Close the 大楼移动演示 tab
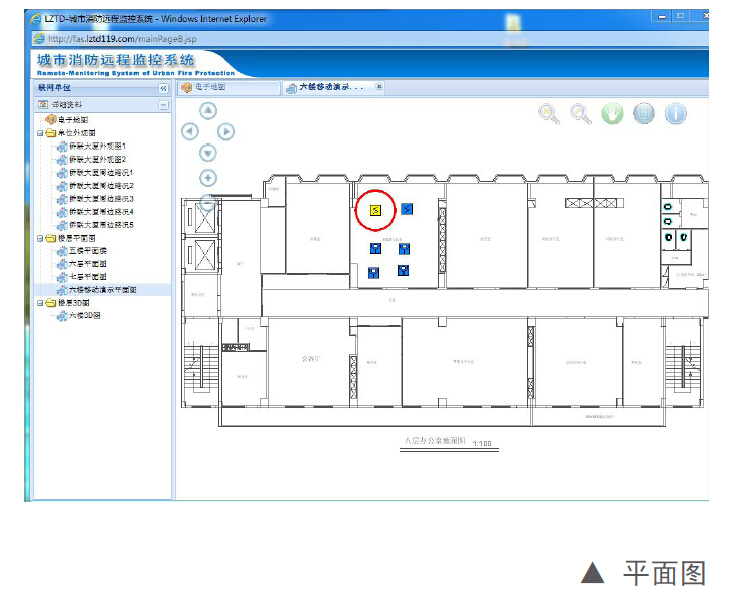Viewport: 752px width, 611px height. [379, 87]
